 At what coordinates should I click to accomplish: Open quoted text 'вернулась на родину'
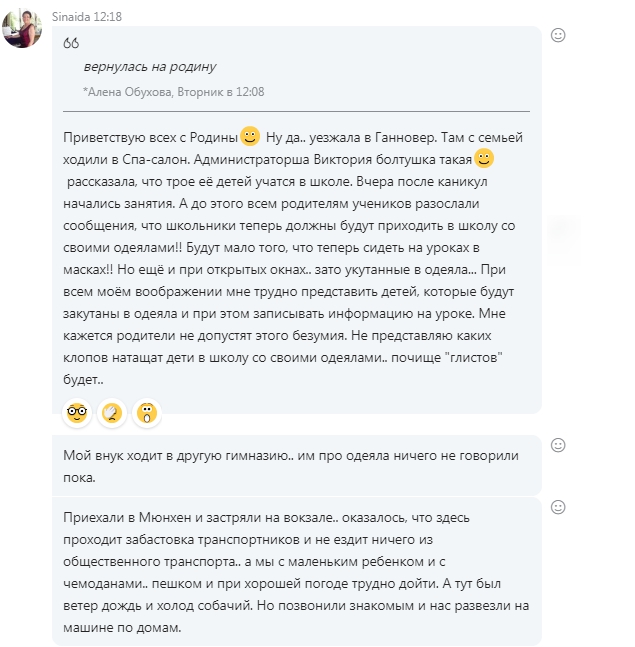(x=150, y=67)
